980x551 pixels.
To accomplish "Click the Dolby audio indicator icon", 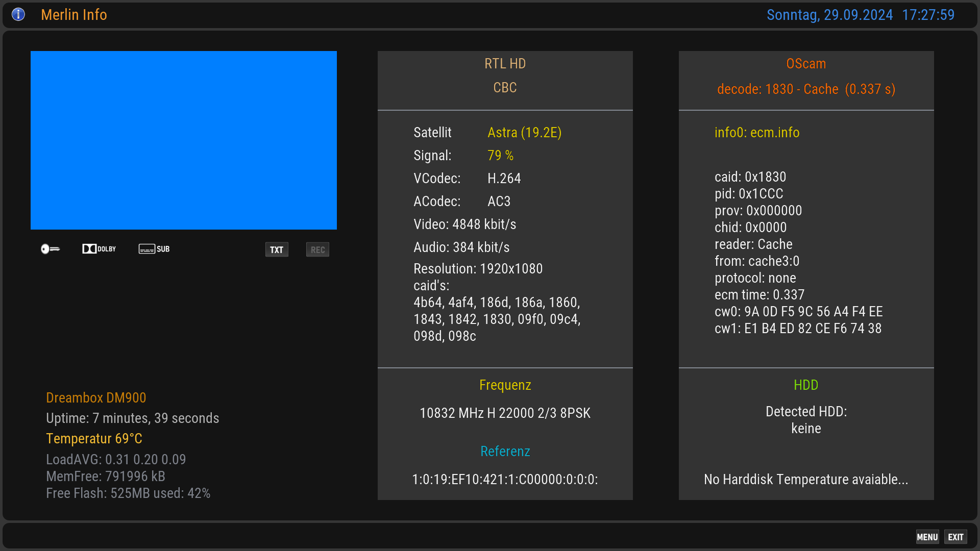I will click(99, 249).
